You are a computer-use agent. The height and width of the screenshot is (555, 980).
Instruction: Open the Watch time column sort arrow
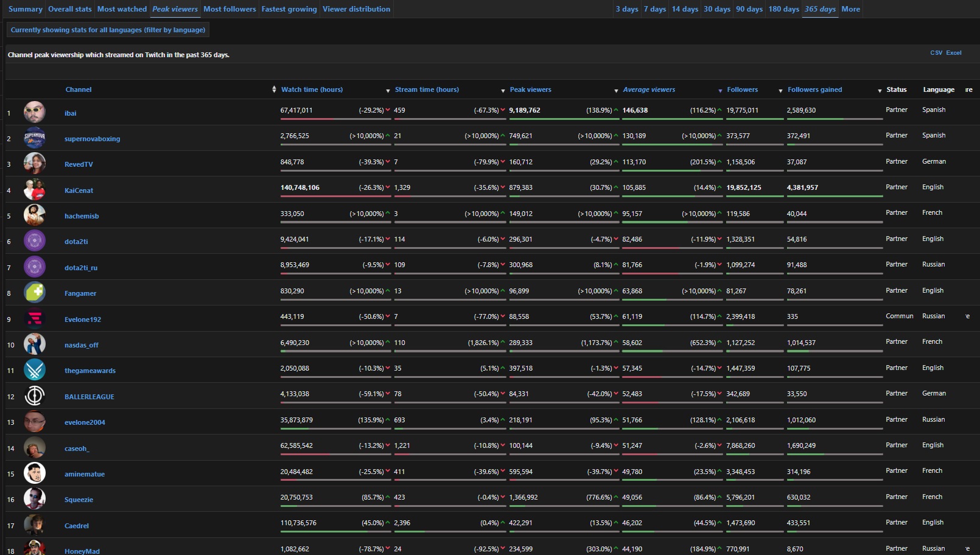(x=388, y=91)
